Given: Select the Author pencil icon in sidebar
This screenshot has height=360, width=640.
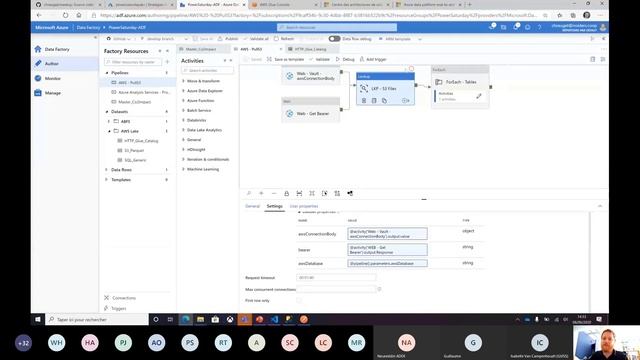Looking at the screenshot, I should pos(38,63).
